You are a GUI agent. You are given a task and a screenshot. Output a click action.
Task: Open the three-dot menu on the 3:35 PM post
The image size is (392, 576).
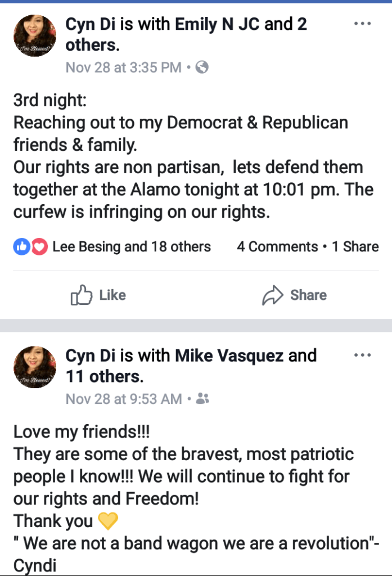pyautogui.click(x=362, y=24)
